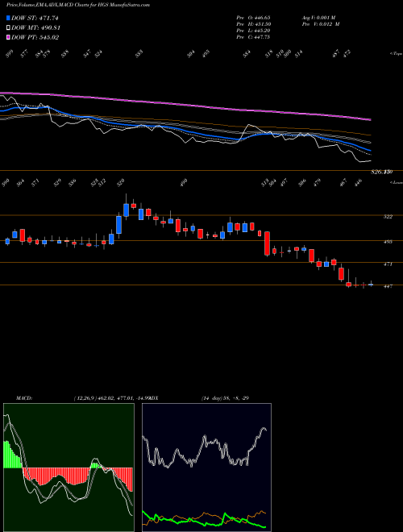Select the 'DOW ST: 471.74' legend text
This screenshot has width=403, height=532.
coord(35,18)
